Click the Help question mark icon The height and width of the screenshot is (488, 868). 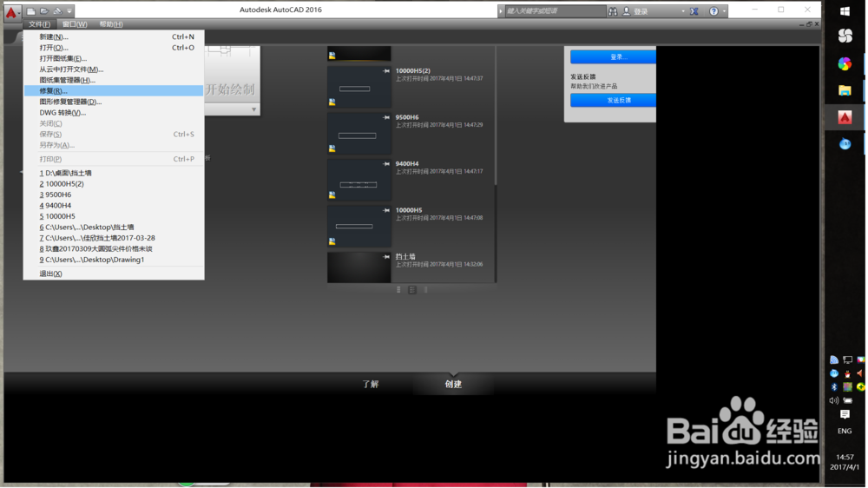[x=713, y=11]
